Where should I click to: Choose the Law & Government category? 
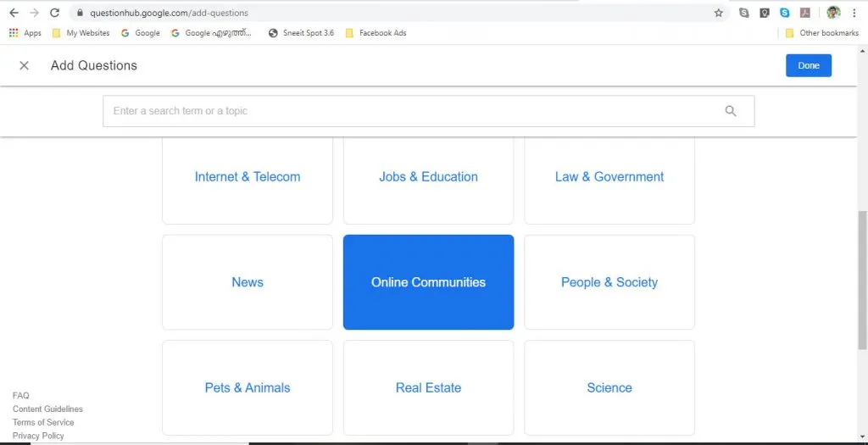tap(609, 177)
